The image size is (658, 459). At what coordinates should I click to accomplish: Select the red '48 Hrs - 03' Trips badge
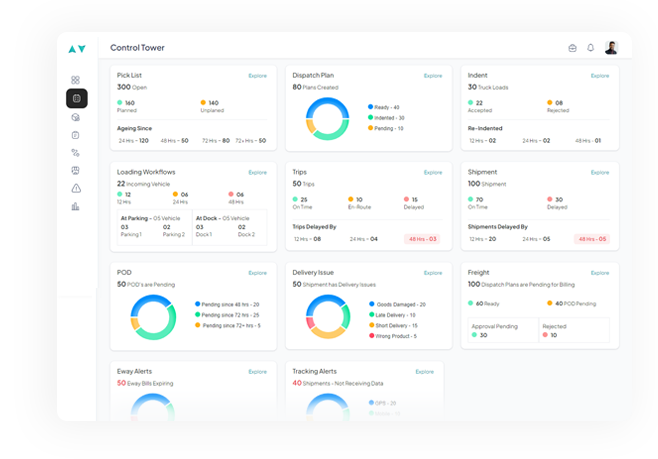click(423, 239)
